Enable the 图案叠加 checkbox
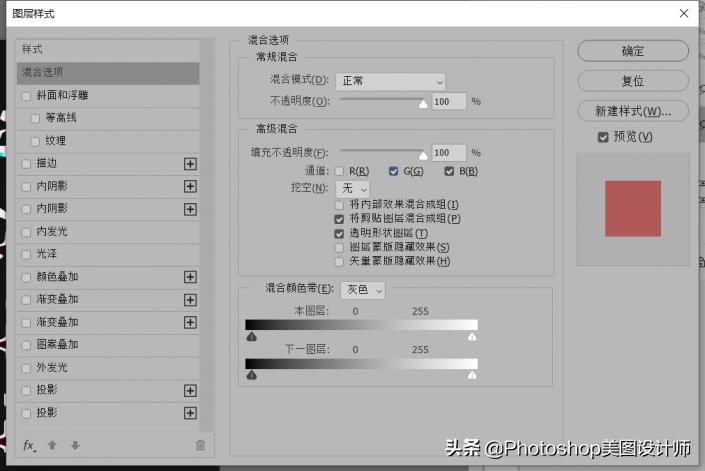Viewport: 705px width, 471px height. (26, 345)
